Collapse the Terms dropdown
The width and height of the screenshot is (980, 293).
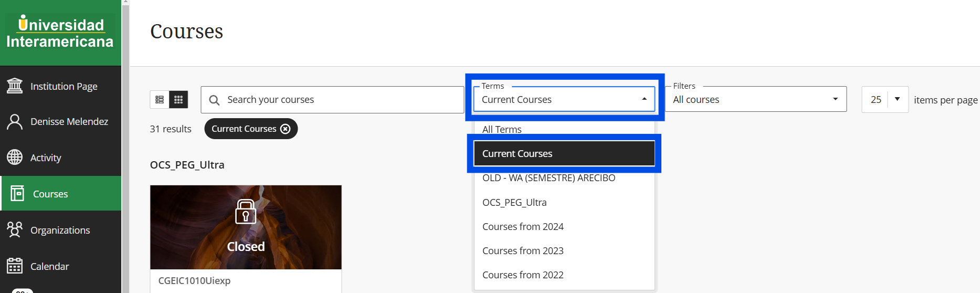click(564, 99)
